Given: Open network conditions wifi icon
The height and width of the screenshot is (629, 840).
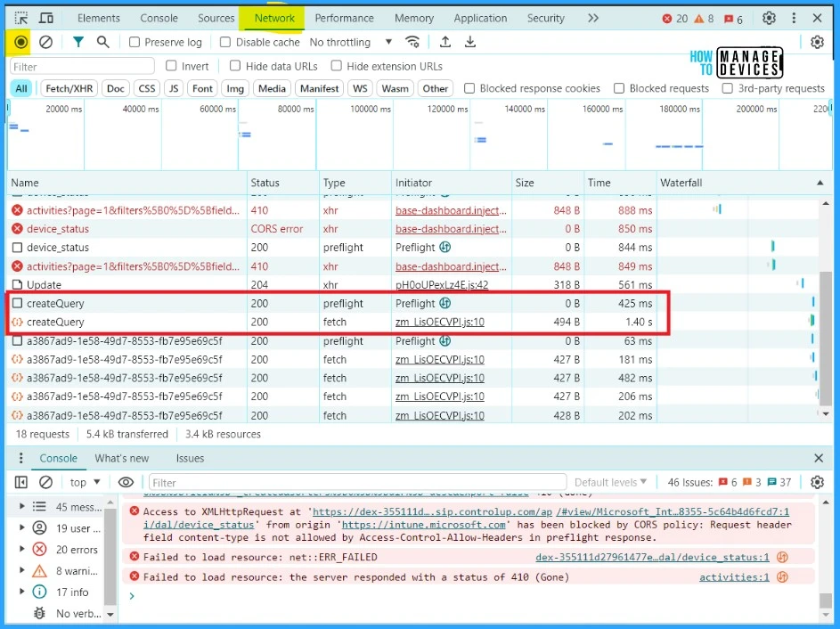Looking at the screenshot, I should pyautogui.click(x=412, y=42).
